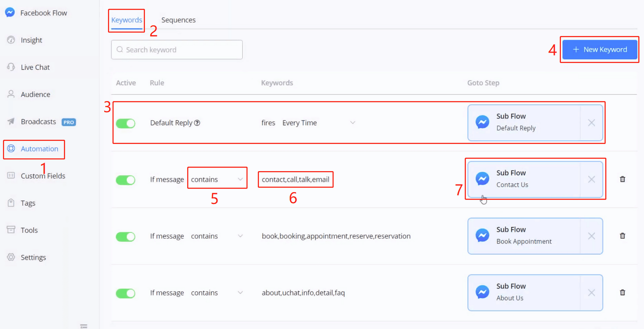
Task: Click the Goto Step column header
Action: 483,83
